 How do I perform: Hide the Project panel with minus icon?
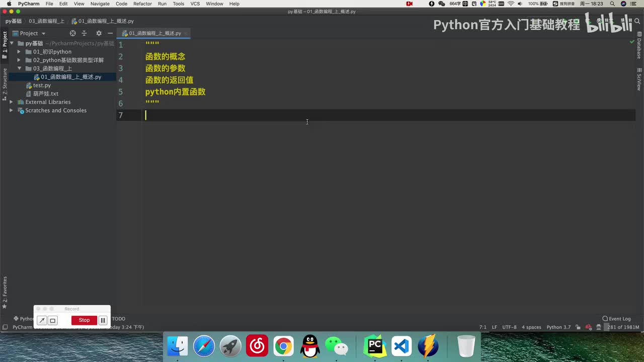click(110, 33)
